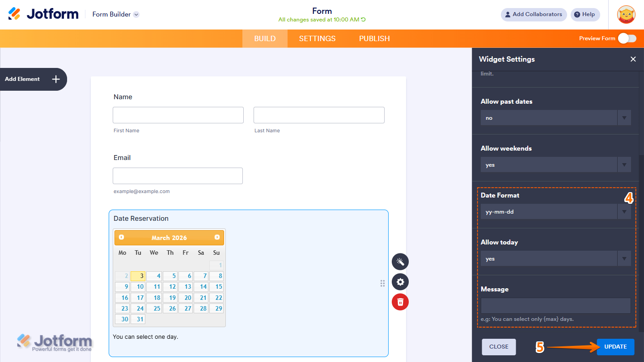
Task: Open Help from the top bar
Action: tap(585, 14)
